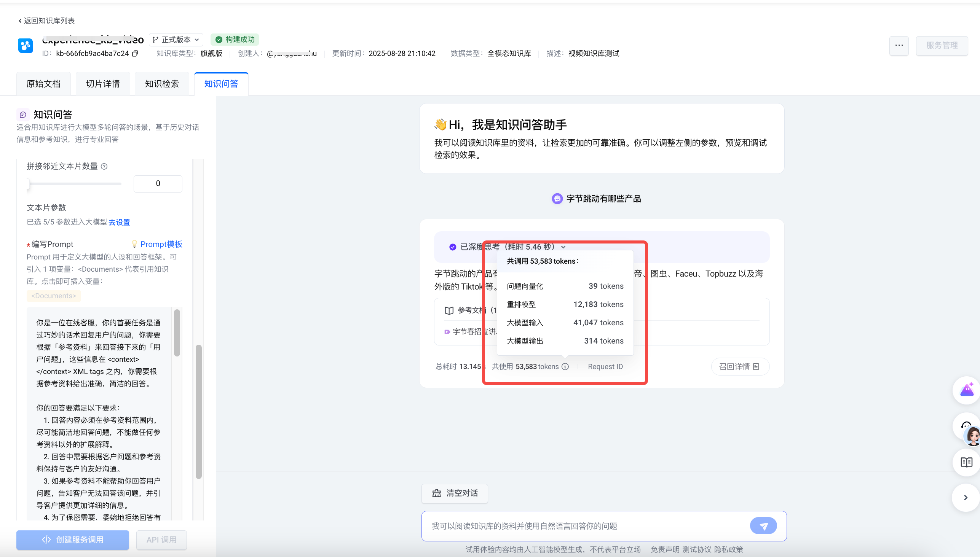Click the 拼接邻近文本片数量 slider handle
980x557 pixels.
(28, 184)
